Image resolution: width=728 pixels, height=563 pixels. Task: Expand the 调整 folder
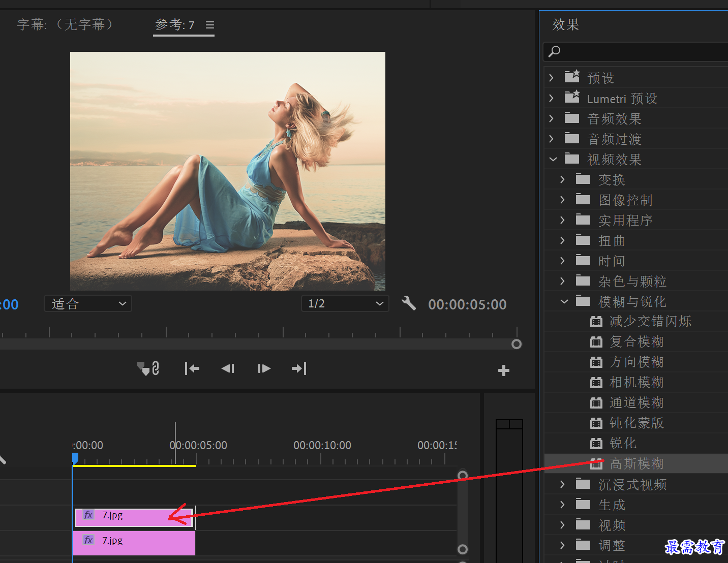(x=562, y=545)
